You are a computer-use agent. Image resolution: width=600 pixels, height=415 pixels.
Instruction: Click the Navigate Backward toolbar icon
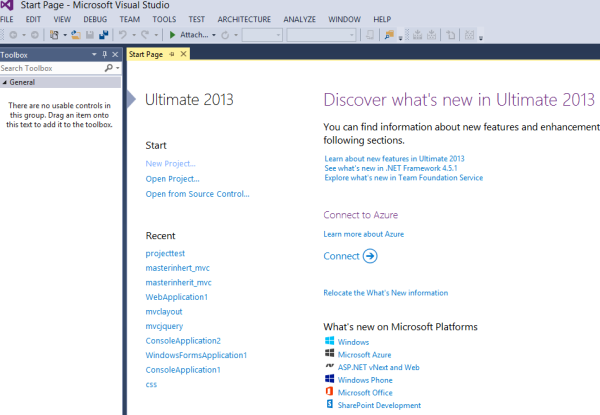pyautogui.click(x=13, y=35)
